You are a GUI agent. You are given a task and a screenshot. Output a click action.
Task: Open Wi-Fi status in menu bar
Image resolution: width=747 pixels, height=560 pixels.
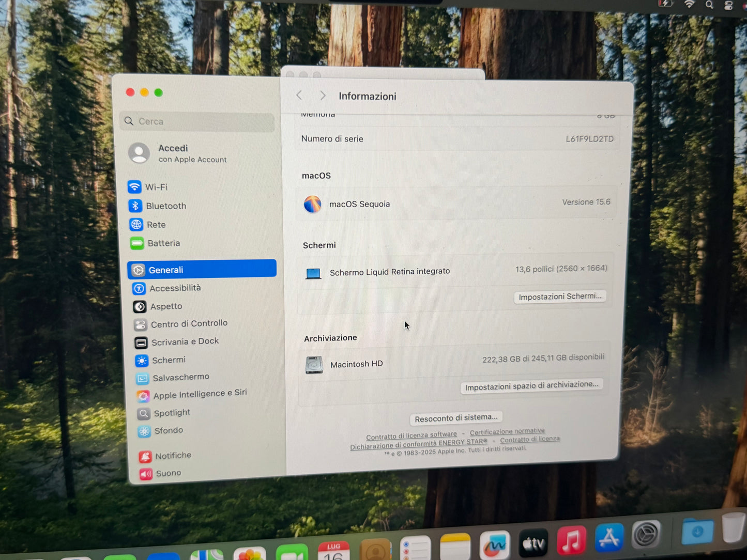[x=689, y=4]
